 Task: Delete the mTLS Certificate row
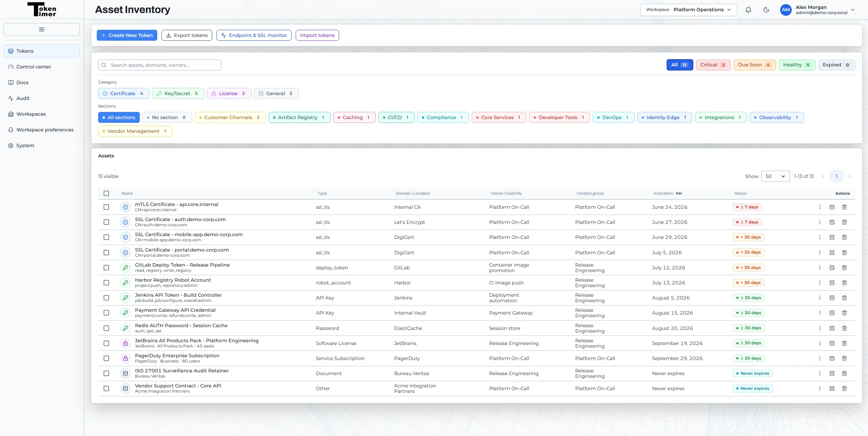(844, 207)
